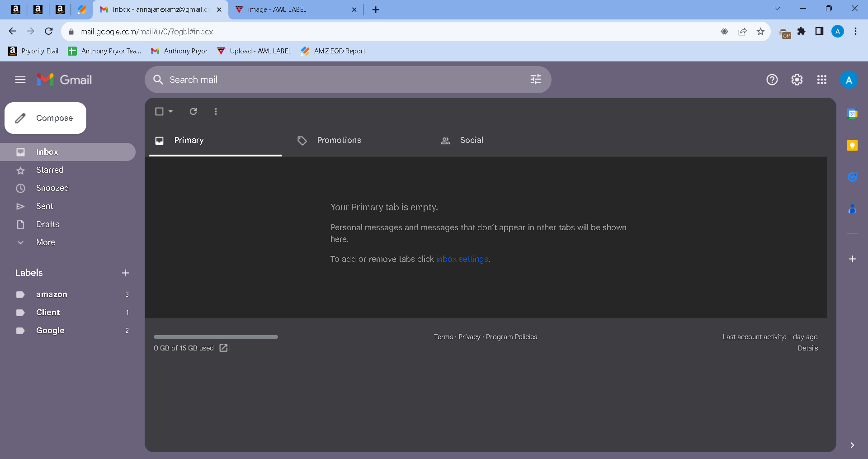The height and width of the screenshot is (459, 868).
Task: Open the Google label
Action: click(x=68, y=331)
